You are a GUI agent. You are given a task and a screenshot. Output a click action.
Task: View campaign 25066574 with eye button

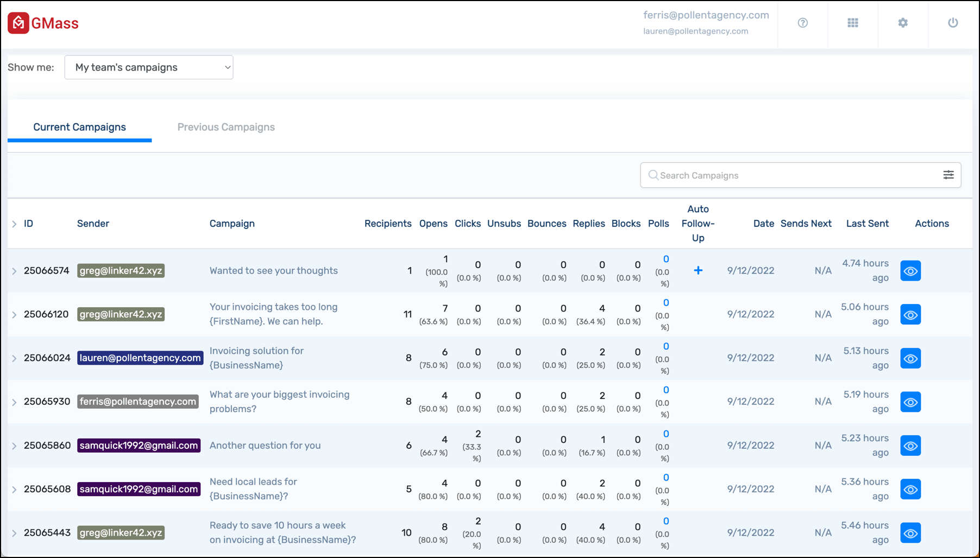click(910, 271)
